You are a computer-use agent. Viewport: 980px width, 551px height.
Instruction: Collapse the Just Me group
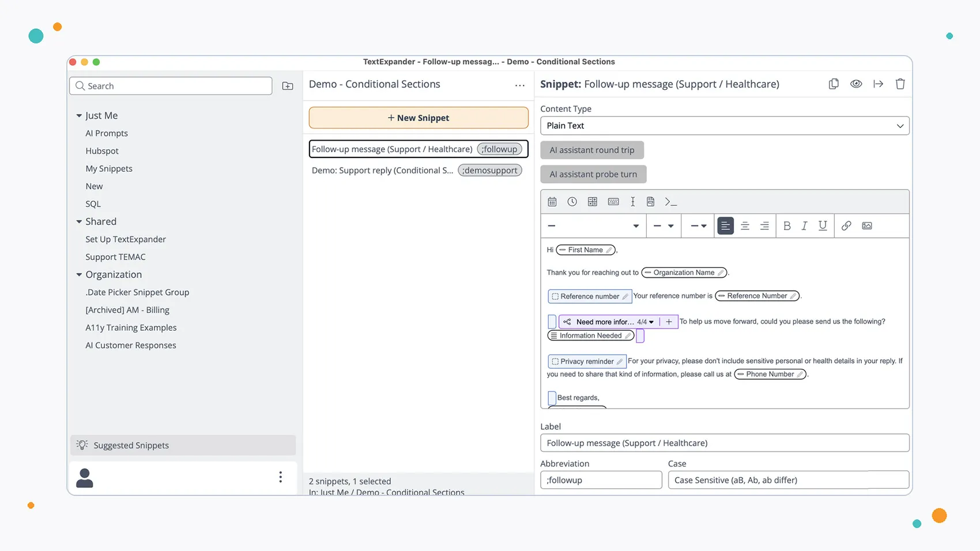coord(79,116)
